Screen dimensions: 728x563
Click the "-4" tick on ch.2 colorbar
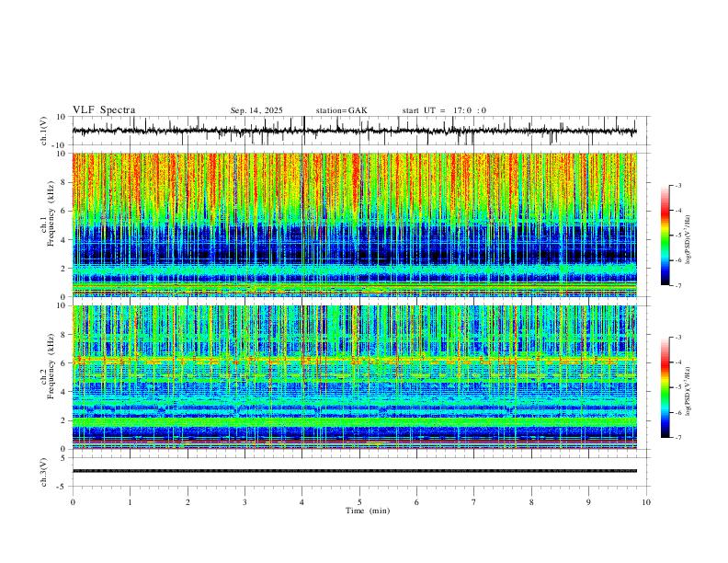click(x=678, y=362)
